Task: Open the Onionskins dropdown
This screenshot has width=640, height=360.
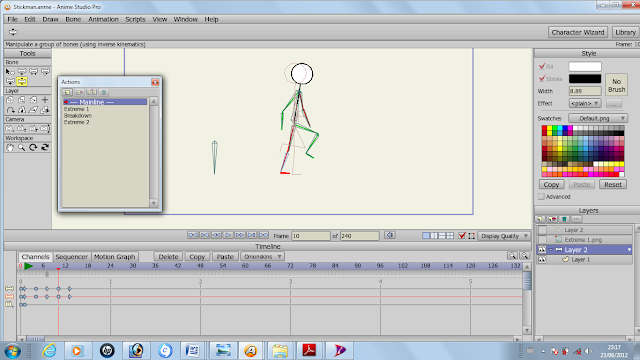Action: (262, 256)
